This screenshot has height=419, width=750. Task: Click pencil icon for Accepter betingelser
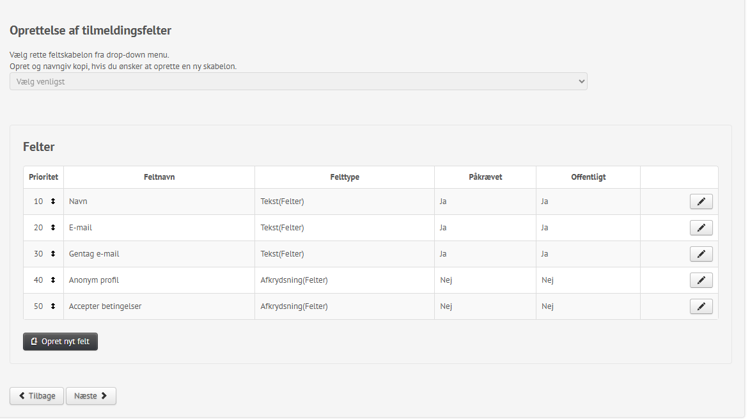(x=701, y=306)
